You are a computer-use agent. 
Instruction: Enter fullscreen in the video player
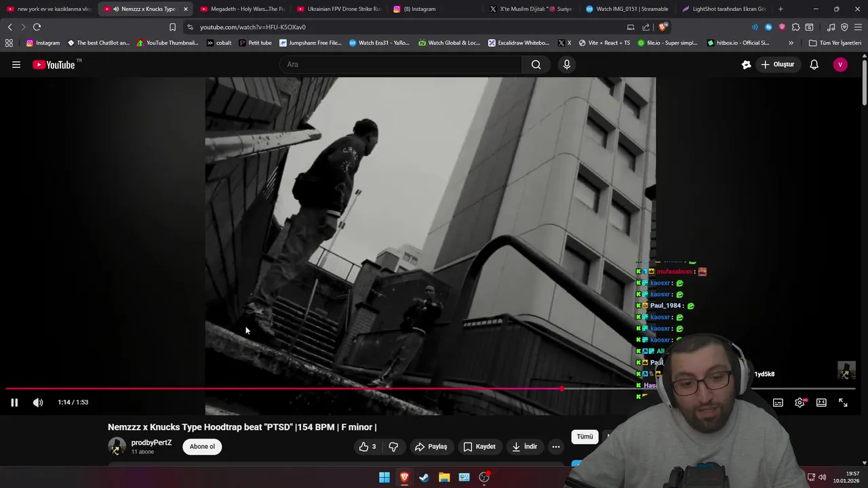843,403
